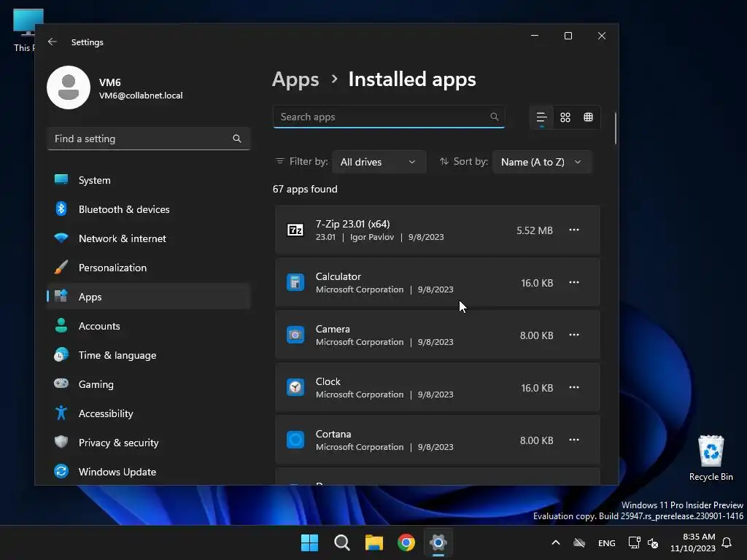Open System settings category
747x560 pixels.
pos(149,180)
